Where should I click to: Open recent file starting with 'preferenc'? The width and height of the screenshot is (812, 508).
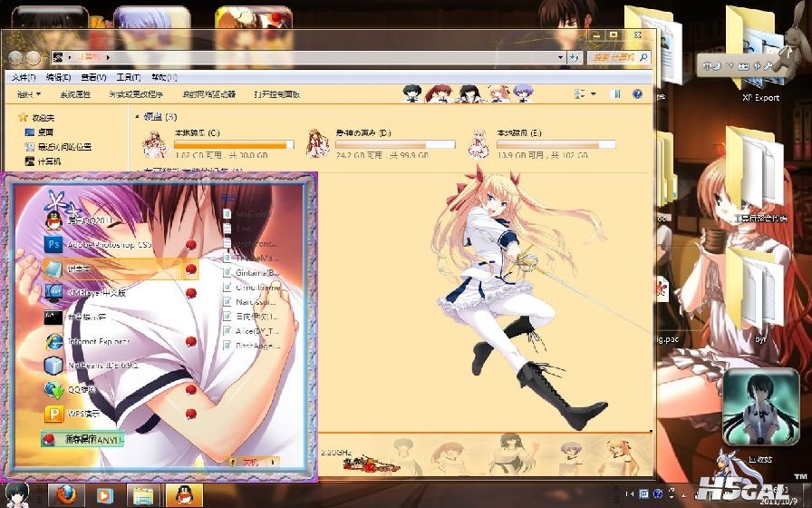(x=252, y=243)
